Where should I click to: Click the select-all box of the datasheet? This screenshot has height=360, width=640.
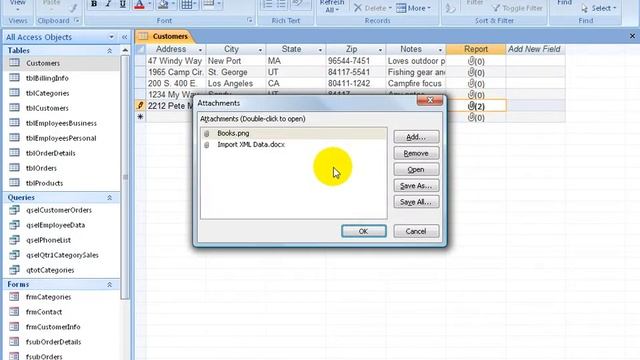click(x=140, y=49)
